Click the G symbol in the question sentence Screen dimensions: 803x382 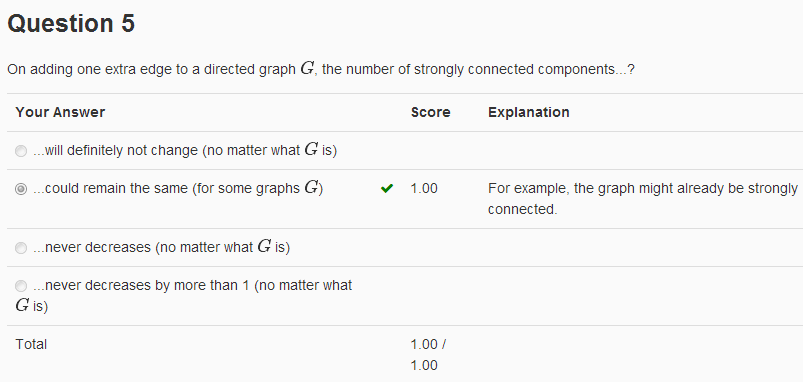coord(307,69)
